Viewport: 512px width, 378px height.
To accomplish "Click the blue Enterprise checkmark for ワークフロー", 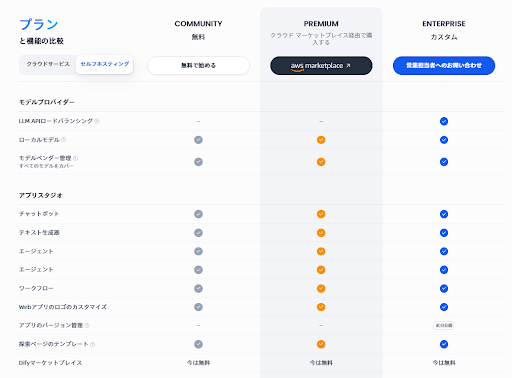I will (444, 288).
